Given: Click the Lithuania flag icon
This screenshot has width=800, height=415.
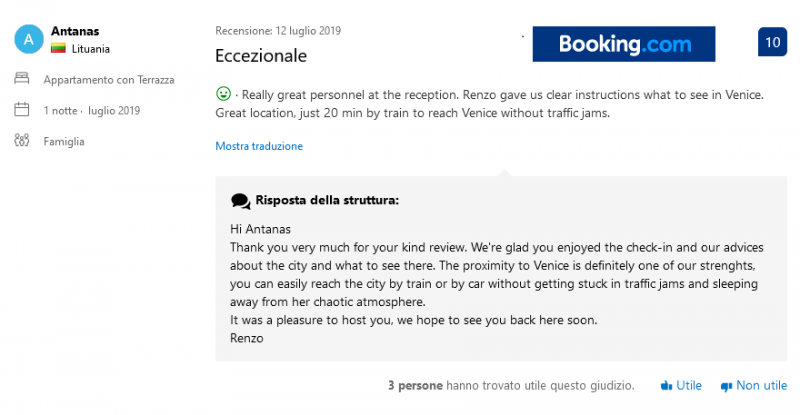Looking at the screenshot, I should coord(58,48).
